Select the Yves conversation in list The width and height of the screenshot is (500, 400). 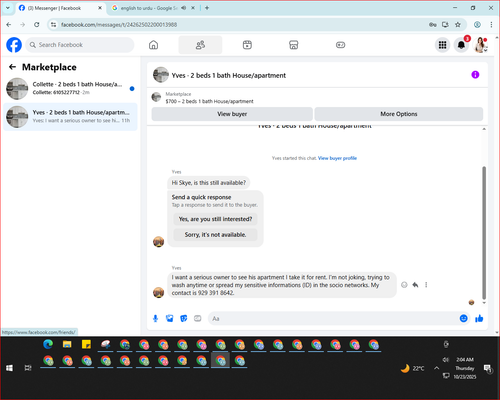point(70,117)
